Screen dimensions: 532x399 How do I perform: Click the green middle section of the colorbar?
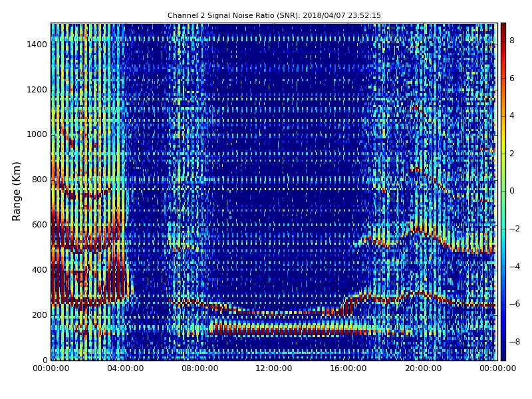(x=503, y=192)
